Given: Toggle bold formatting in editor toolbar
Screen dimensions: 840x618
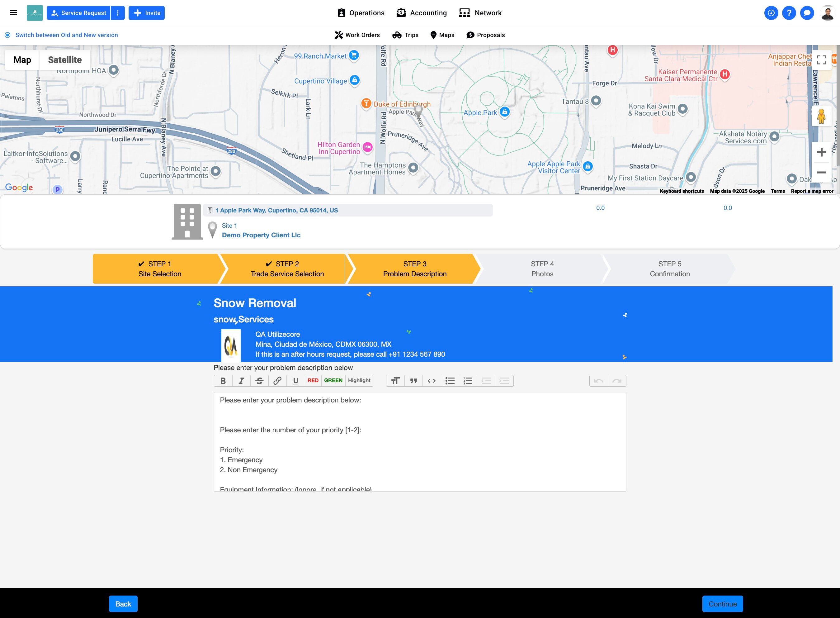Looking at the screenshot, I should 223,381.
